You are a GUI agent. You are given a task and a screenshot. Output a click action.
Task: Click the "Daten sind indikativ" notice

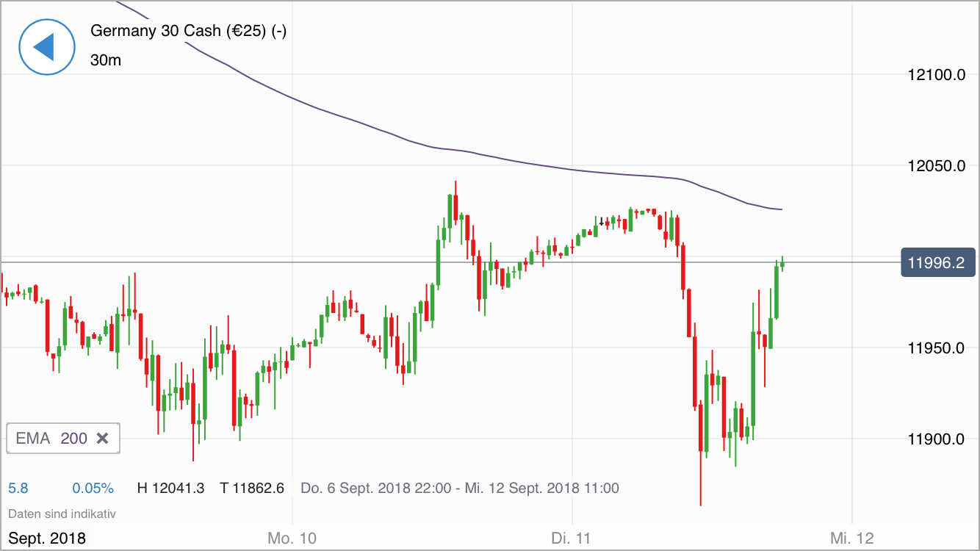pyautogui.click(x=62, y=514)
